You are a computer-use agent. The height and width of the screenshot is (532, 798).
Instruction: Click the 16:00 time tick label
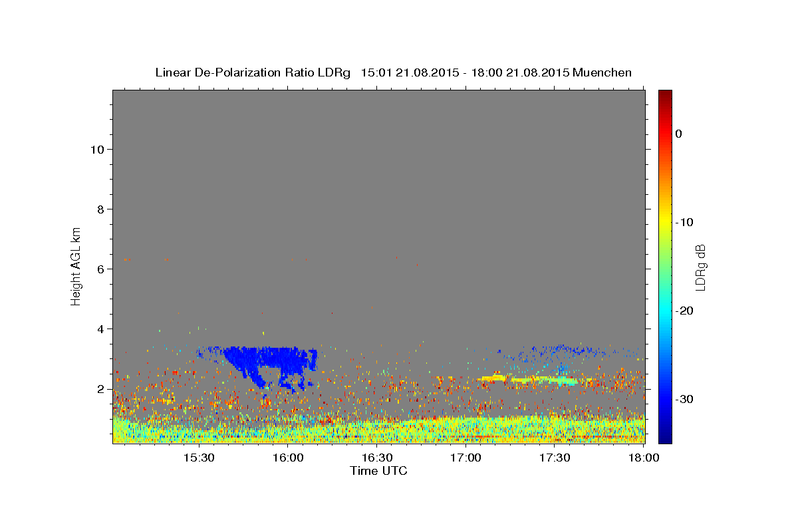pyautogui.click(x=288, y=458)
